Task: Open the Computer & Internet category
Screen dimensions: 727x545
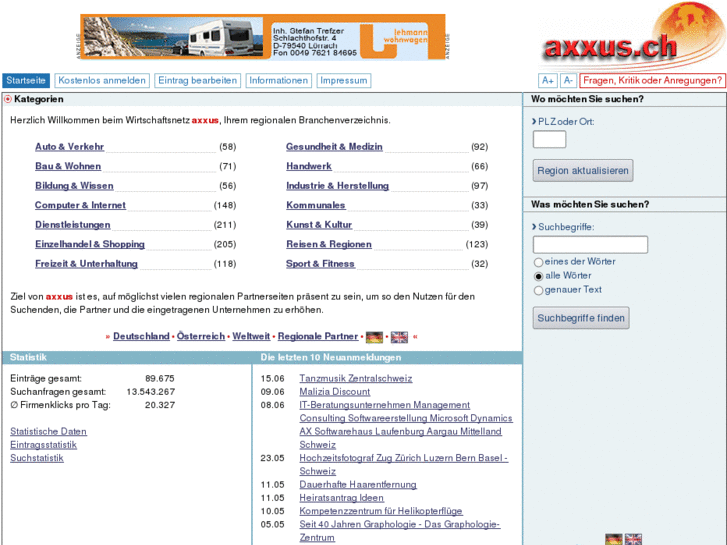Action: point(80,205)
